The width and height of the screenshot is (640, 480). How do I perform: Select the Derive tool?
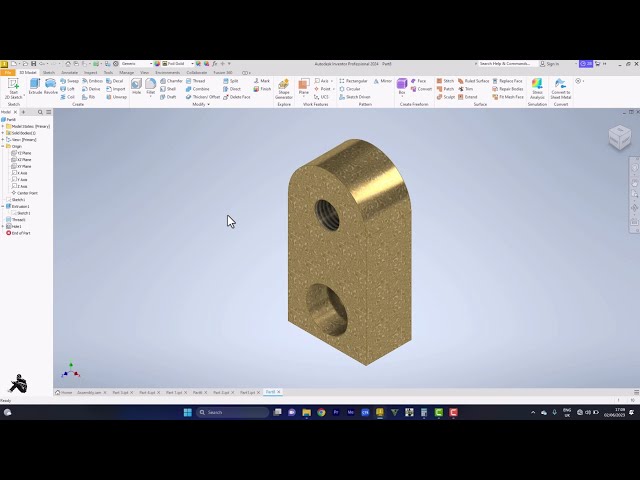[91, 89]
